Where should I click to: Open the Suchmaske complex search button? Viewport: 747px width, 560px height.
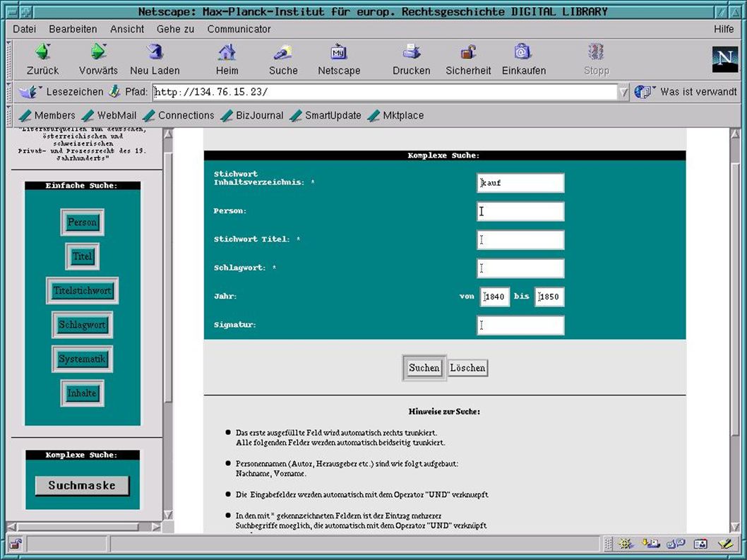point(82,486)
